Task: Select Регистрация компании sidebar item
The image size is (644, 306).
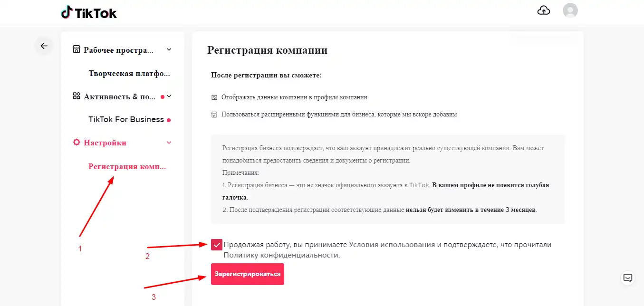Action: pyautogui.click(x=127, y=167)
